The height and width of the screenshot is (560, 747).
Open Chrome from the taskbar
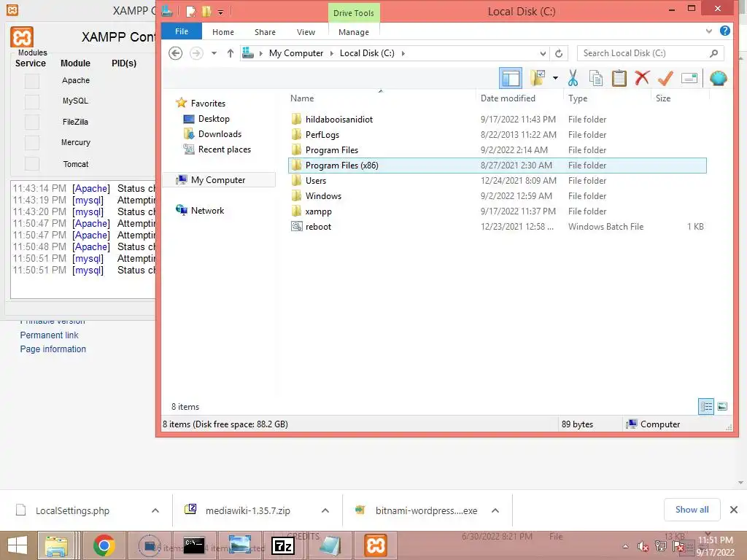[x=104, y=545]
